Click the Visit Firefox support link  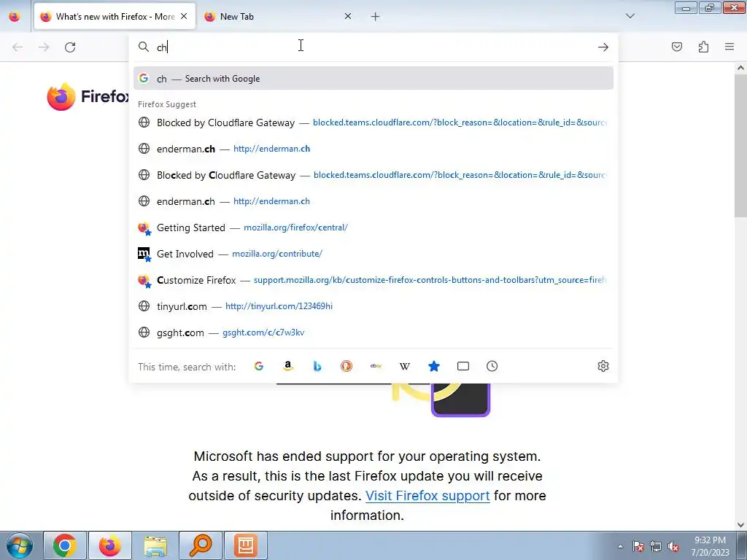coord(427,496)
